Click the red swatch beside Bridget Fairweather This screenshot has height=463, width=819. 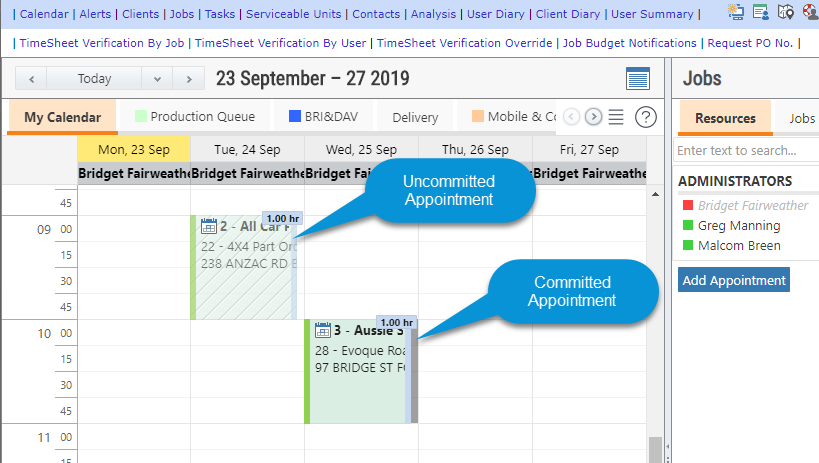pos(688,205)
